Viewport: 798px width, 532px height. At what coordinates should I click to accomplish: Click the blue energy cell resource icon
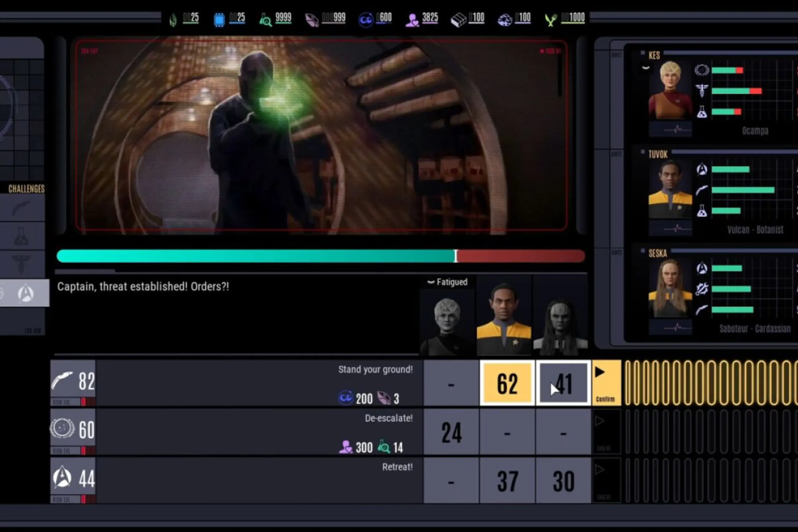219,20
